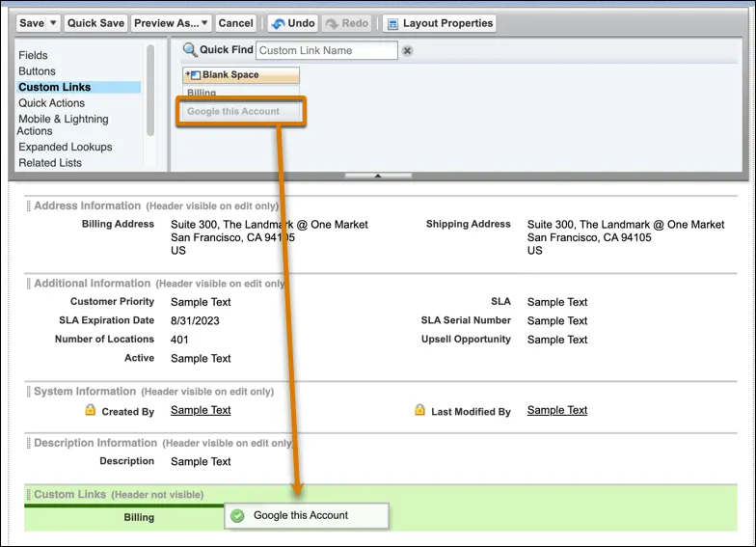The width and height of the screenshot is (756, 547).
Task: Click the Upsell Opportunity field
Action: [466, 340]
